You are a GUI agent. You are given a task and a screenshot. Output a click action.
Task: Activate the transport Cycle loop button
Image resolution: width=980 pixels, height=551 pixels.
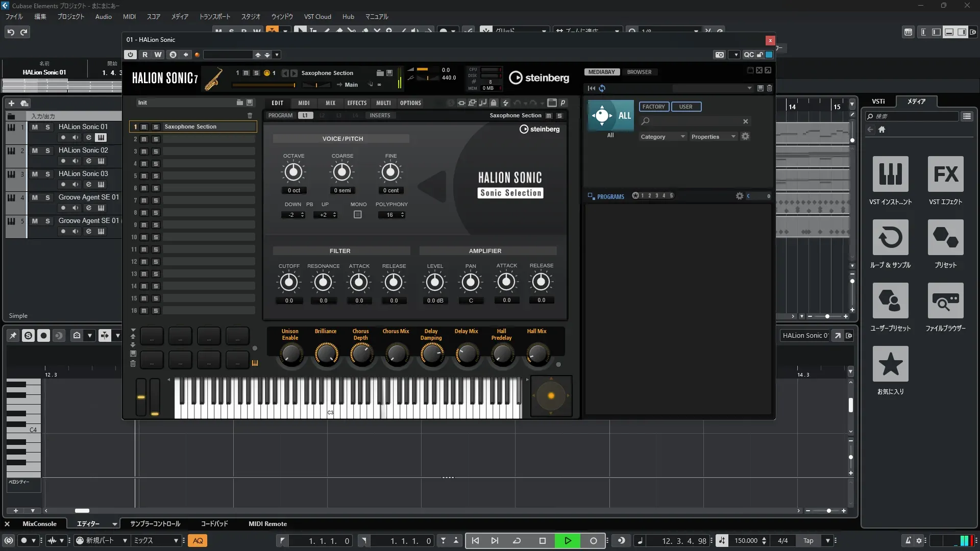point(517,541)
